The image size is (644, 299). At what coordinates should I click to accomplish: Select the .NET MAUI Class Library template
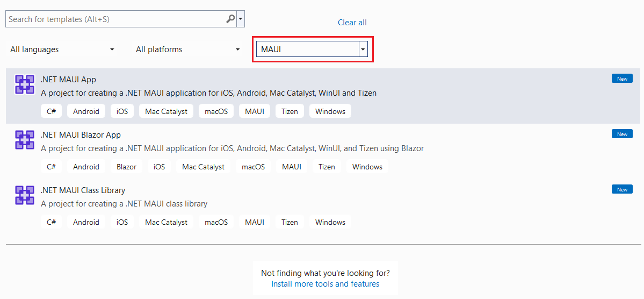323,207
